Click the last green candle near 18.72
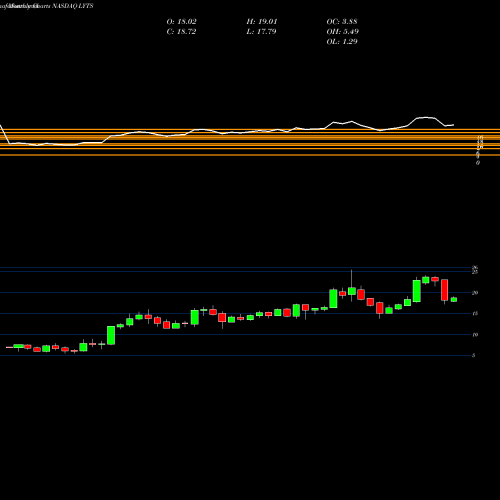 [x=454, y=299]
